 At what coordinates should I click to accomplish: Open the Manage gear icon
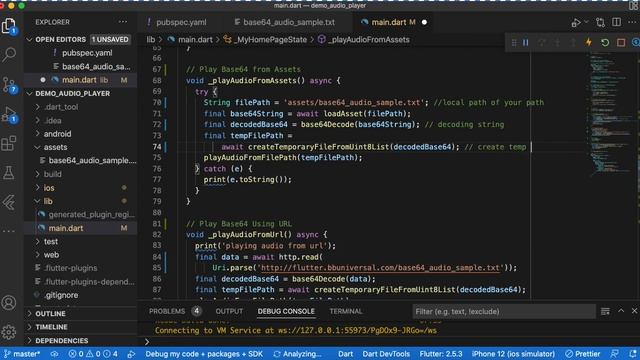pos(9,332)
